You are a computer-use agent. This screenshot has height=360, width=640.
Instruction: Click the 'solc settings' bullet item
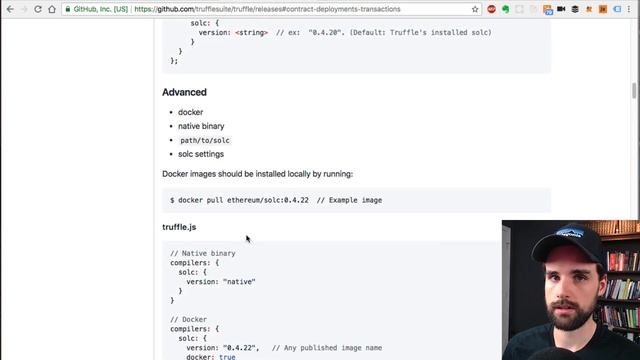click(x=201, y=154)
